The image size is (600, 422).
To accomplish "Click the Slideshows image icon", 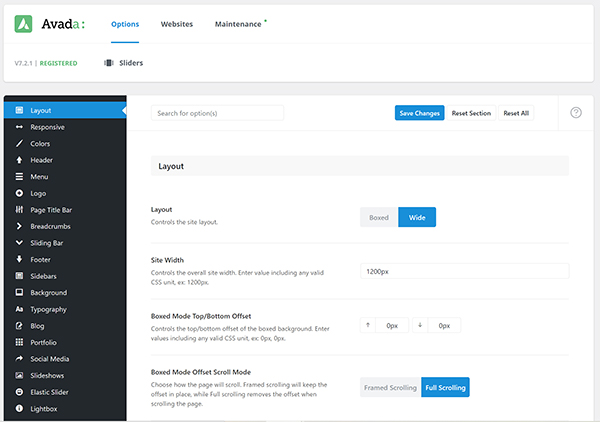I will coord(19,375).
